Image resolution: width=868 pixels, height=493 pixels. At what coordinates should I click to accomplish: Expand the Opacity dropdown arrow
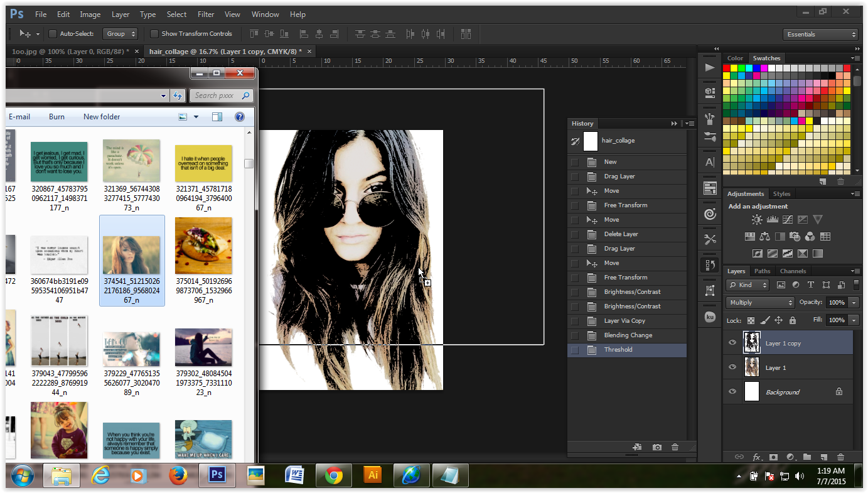tap(853, 302)
